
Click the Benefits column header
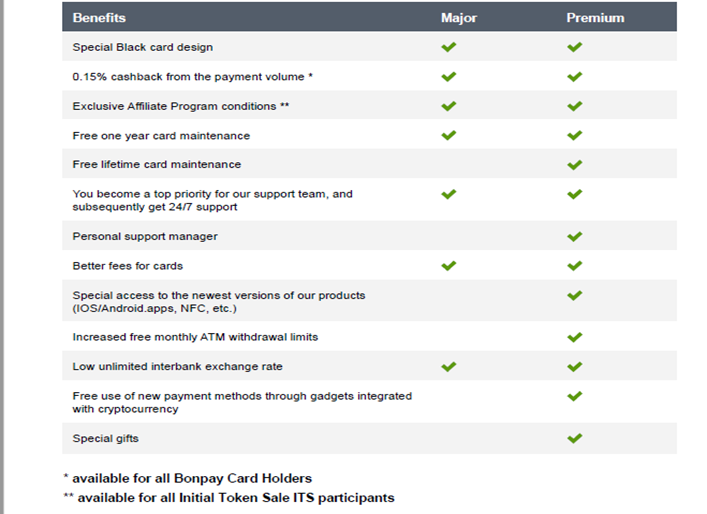[99, 18]
